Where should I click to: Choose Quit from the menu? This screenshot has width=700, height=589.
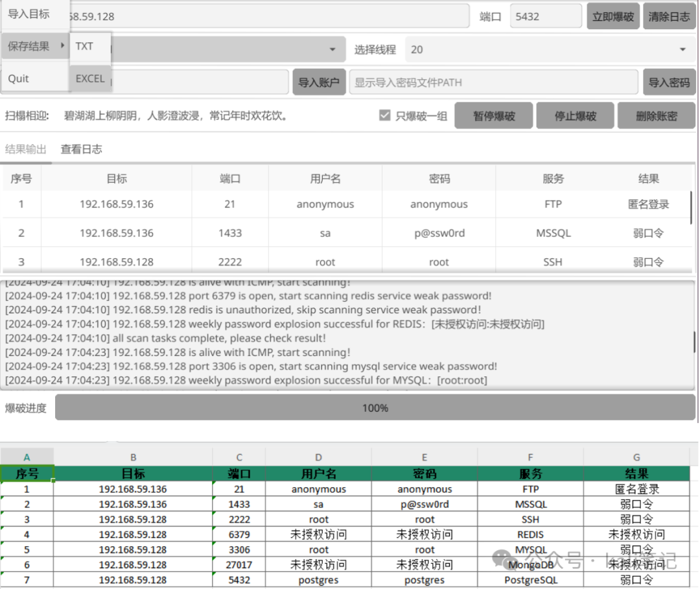coord(35,78)
